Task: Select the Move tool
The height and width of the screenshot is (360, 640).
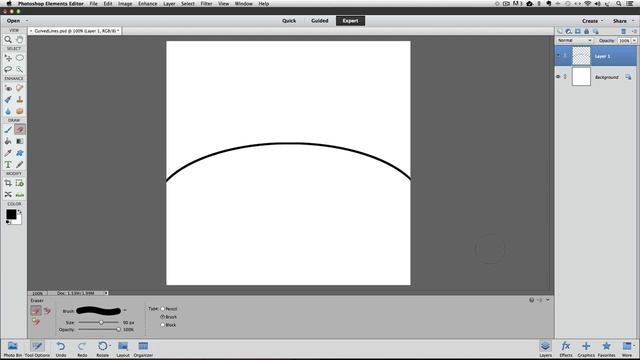Action: click(8, 58)
